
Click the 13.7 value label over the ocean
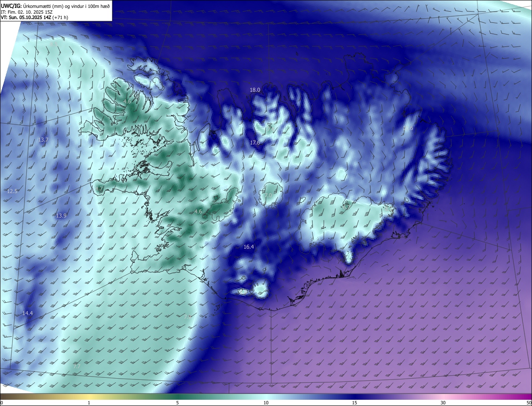click(x=43, y=140)
